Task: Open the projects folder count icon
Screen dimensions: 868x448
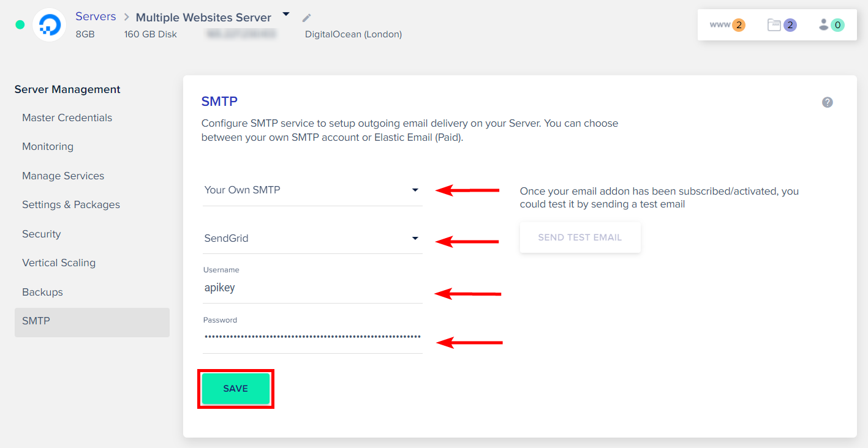Action: pos(782,25)
